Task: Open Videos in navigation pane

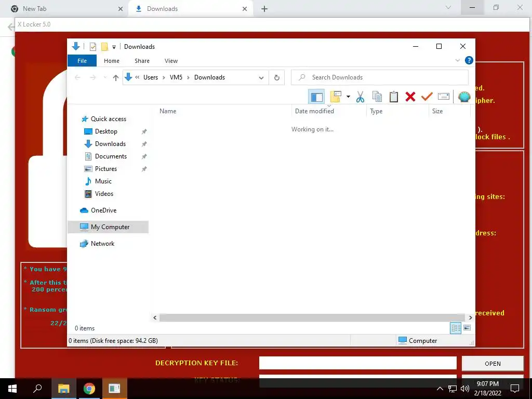Action: 104,194
